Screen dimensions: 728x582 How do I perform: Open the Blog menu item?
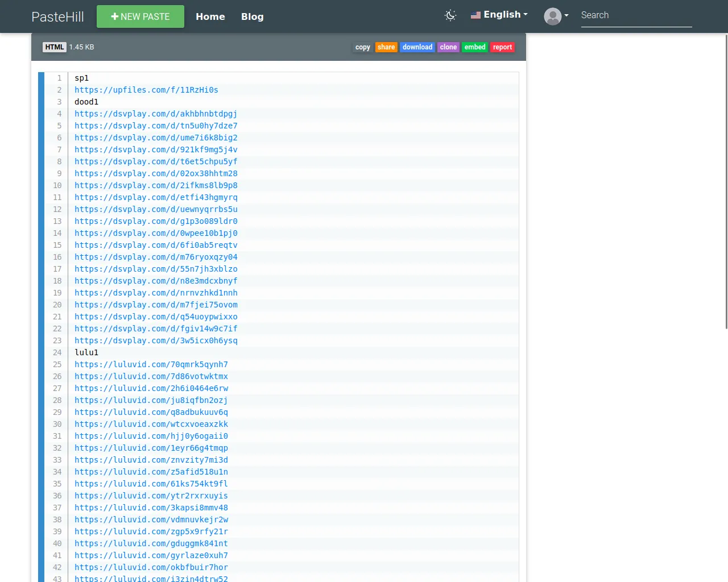(252, 16)
